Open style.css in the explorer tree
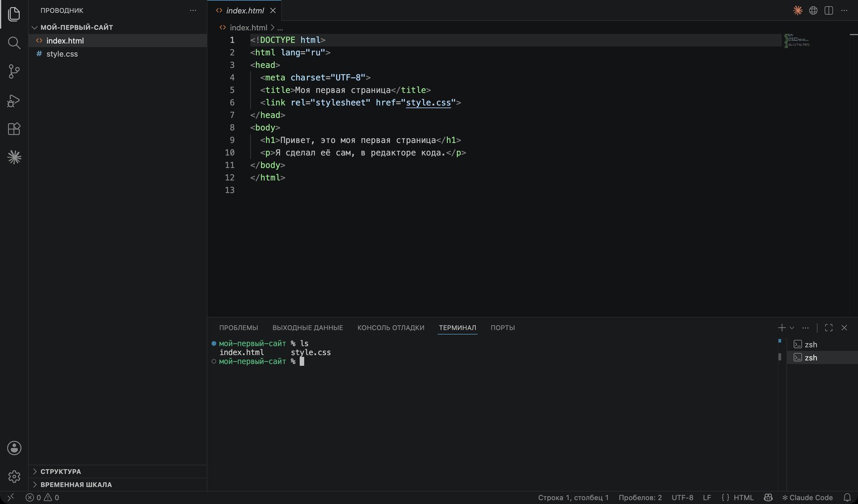The width and height of the screenshot is (858, 504). click(118, 54)
